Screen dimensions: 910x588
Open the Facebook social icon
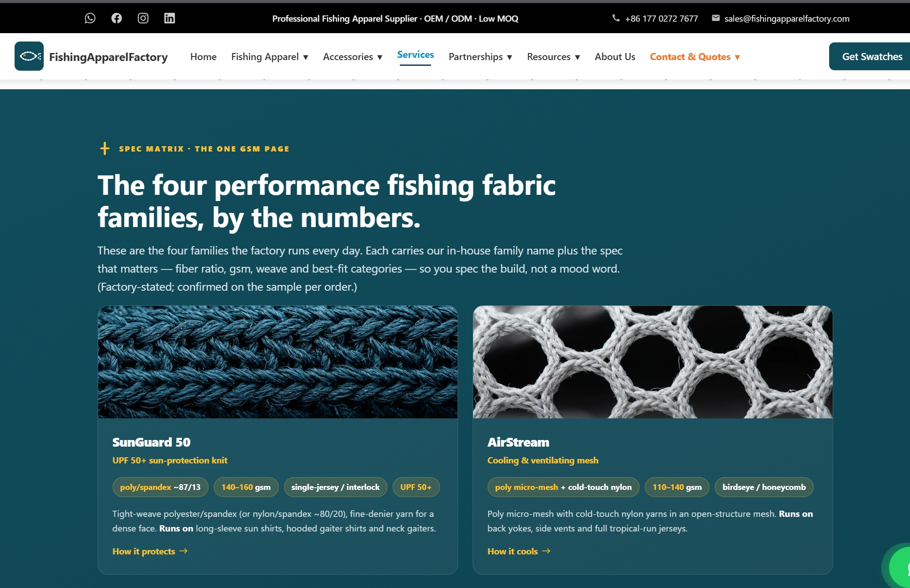coord(117,18)
